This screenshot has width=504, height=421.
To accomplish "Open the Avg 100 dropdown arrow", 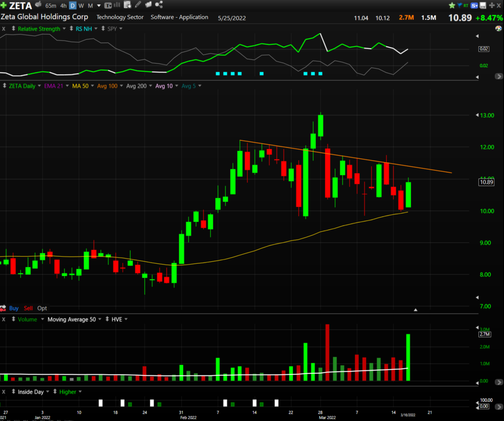I will click(x=121, y=86).
